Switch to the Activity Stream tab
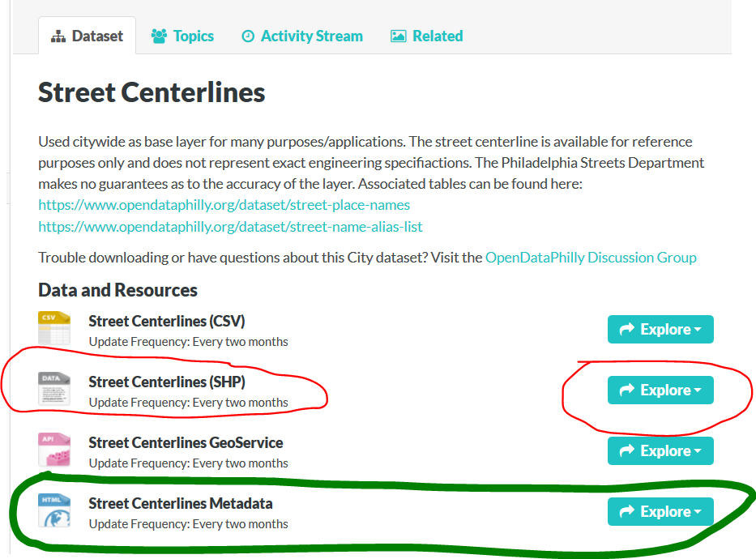Image resolution: width=756 pixels, height=559 pixels. (302, 36)
